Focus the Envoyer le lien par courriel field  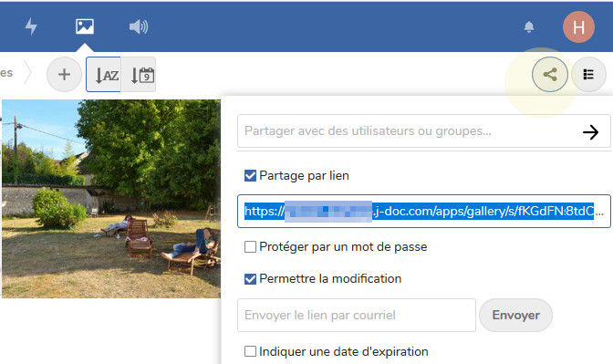tap(357, 315)
